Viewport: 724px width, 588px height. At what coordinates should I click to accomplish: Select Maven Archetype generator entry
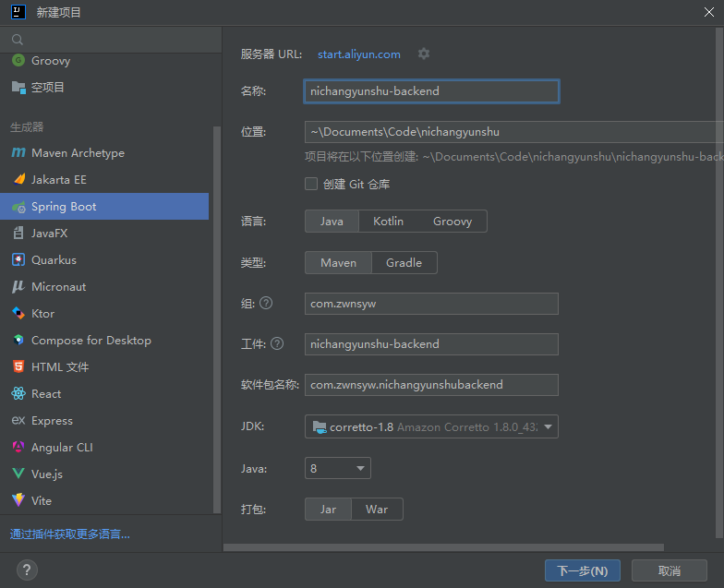104,153
